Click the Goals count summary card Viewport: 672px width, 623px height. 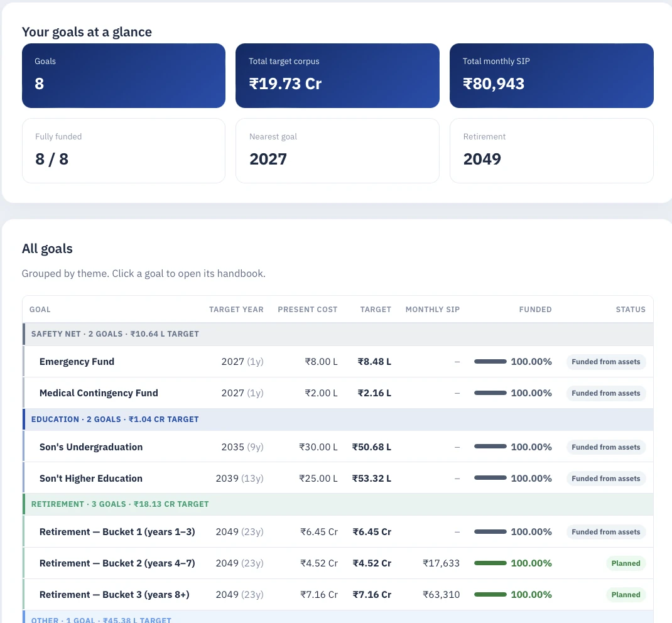[x=124, y=75]
